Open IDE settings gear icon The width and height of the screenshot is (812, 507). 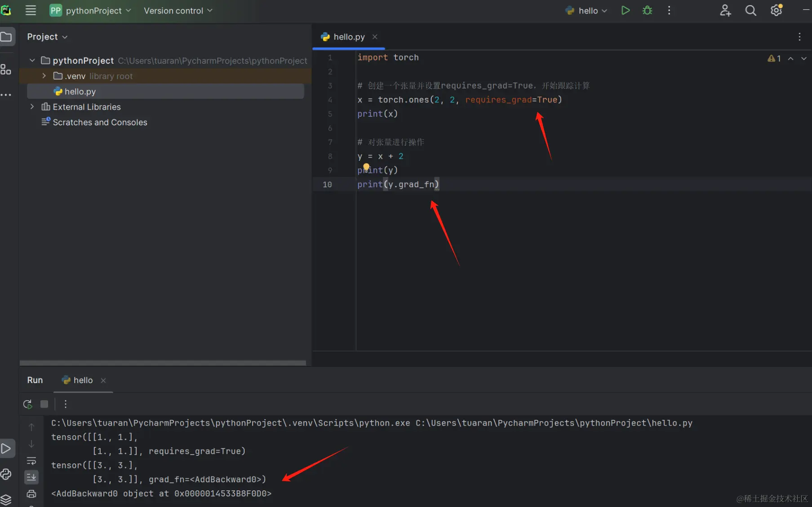(776, 10)
